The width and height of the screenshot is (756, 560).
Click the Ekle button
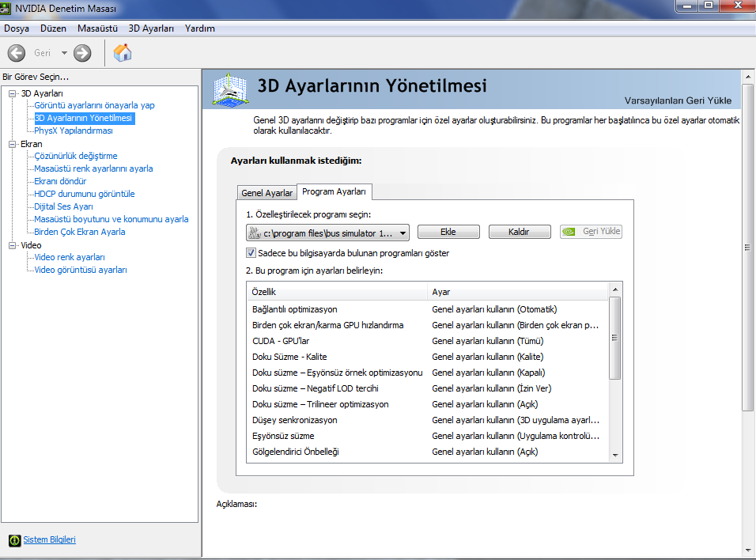coord(448,232)
